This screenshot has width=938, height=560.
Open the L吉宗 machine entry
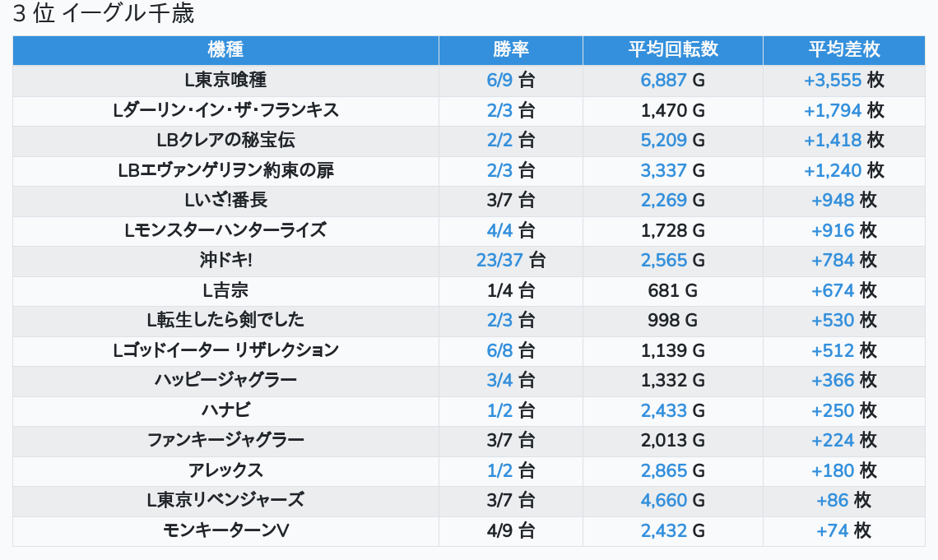point(225,290)
